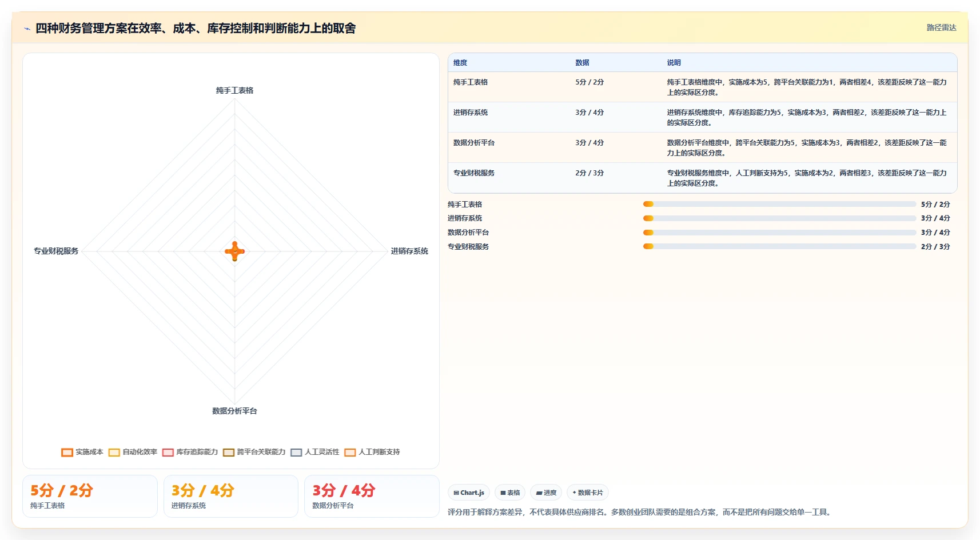The image size is (980, 540).
Task: Click the orange data point at radar center
Action: [234, 251]
